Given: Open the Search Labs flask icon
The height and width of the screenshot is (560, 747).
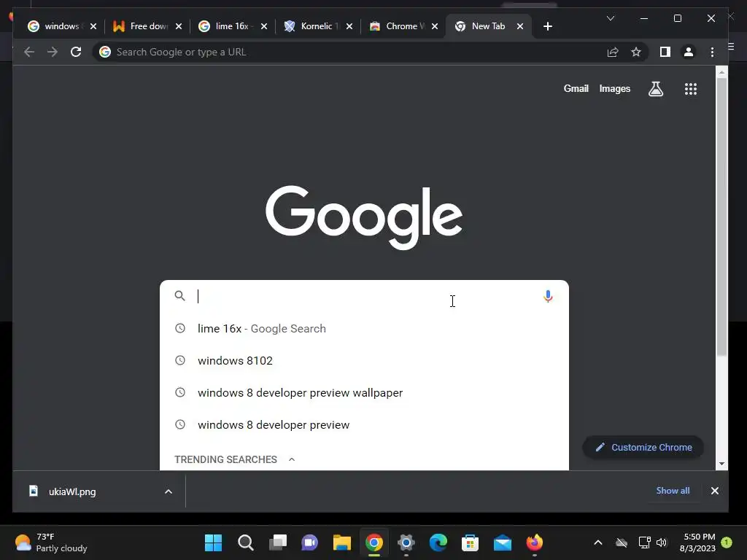Looking at the screenshot, I should [656, 88].
